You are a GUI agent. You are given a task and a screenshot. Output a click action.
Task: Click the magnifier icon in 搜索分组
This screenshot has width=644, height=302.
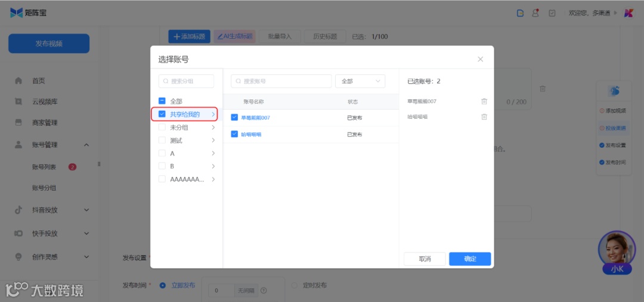click(x=166, y=81)
